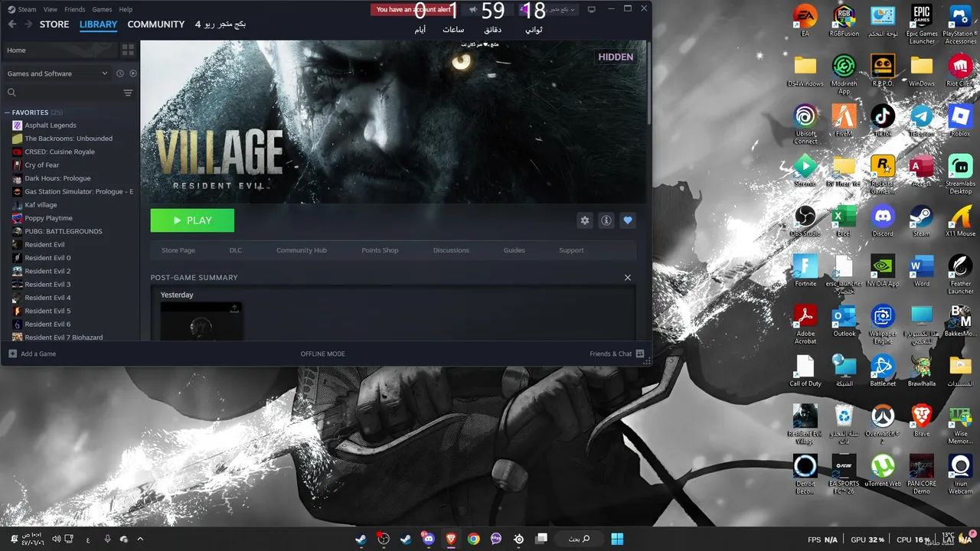The width and height of the screenshot is (980, 551).
Task: Select Home in the library sidebar
Action: [x=60, y=50]
